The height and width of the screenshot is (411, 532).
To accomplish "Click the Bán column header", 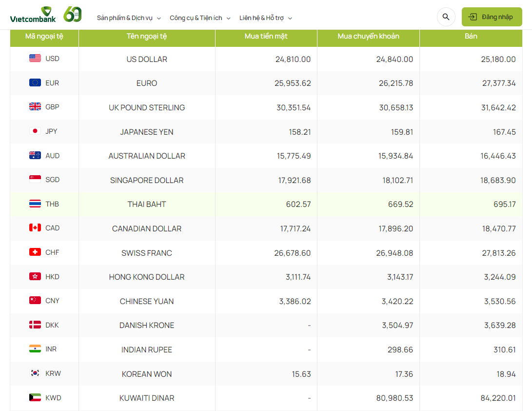I will click(471, 37).
